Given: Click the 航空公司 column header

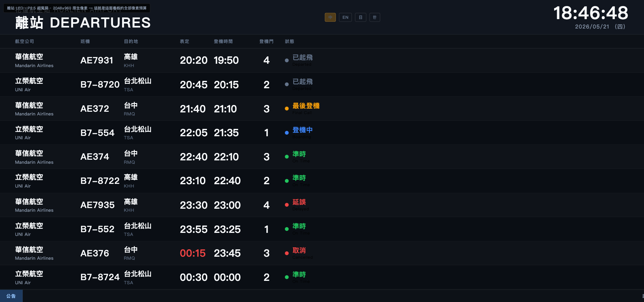Looking at the screenshot, I should [x=24, y=42].
